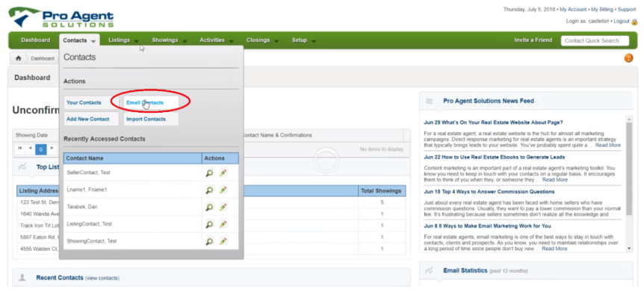The width and height of the screenshot is (644, 289).
Task: Select Your Contacts action
Action: pos(91,102)
